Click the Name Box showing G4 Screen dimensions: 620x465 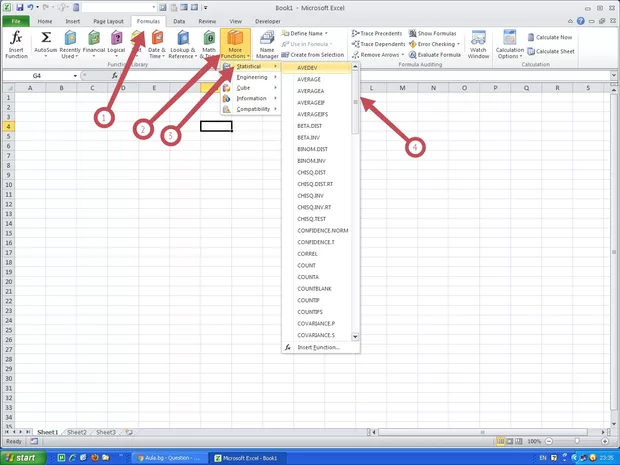click(37, 76)
